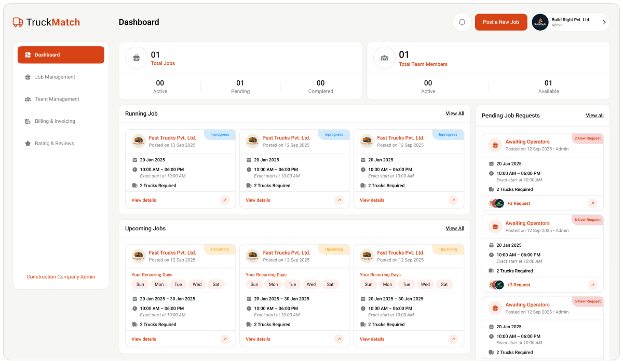The height and width of the screenshot is (364, 623).
Task: Open arrow icon on the 6 New Request card
Action: coord(592,285)
